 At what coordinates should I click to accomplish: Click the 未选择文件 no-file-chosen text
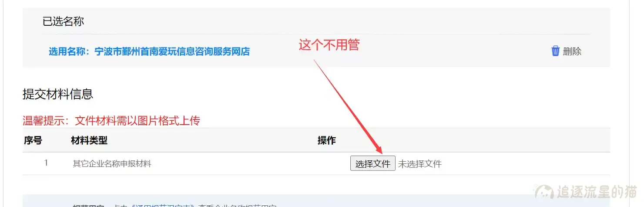(x=420, y=164)
